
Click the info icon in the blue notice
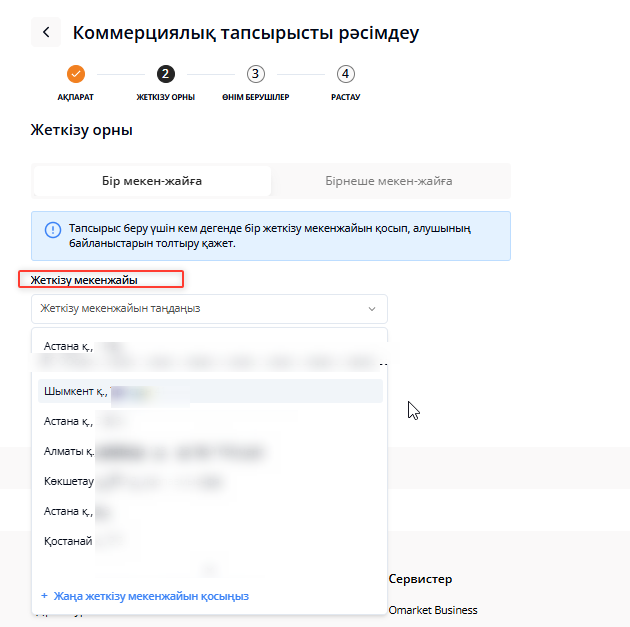[52, 229]
